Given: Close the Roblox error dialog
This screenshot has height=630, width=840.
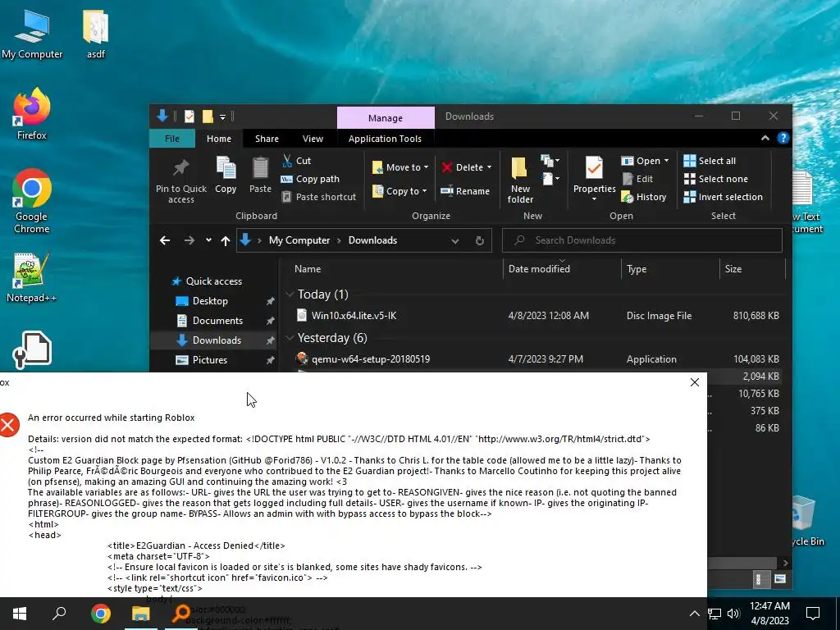Looking at the screenshot, I should coord(695,382).
